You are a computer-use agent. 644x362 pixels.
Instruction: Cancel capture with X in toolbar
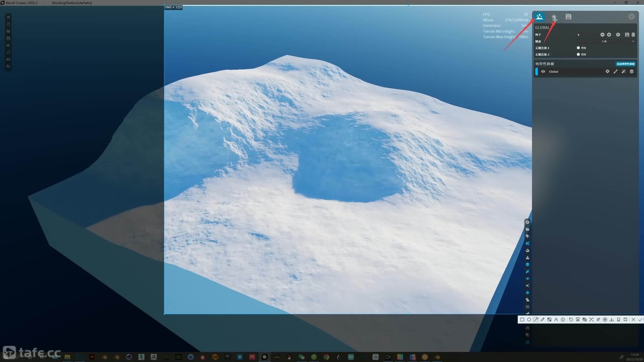click(x=633, y=320)
